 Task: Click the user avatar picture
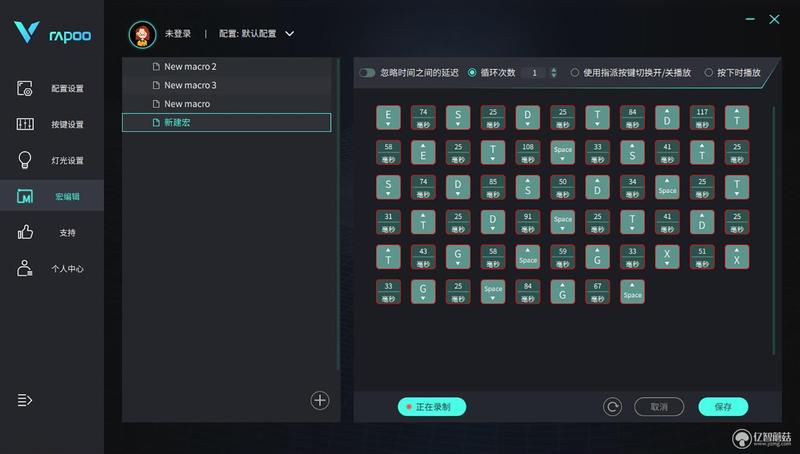(x=142, y=34)
